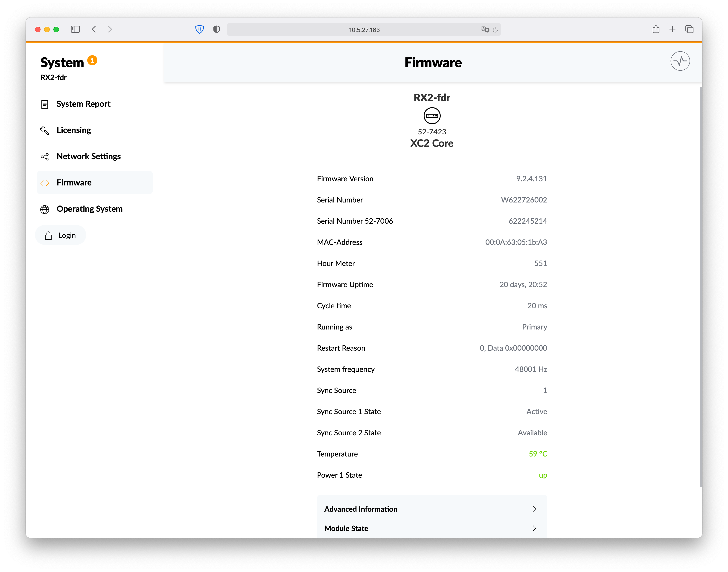The width and height of the screenshot is (728, 572).
Task: Toggle the Safari sidebar button
Action: pos(75,29)
